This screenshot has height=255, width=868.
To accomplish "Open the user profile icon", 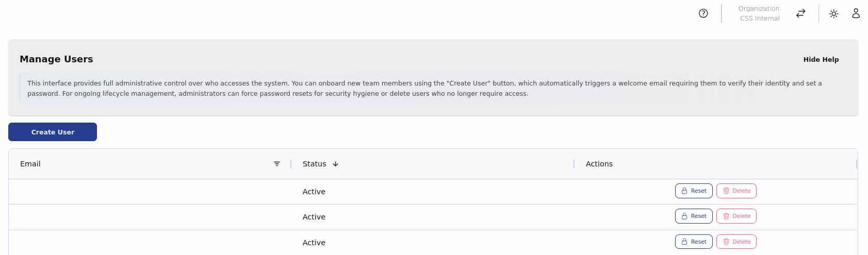I will click(x=856, y=13).
